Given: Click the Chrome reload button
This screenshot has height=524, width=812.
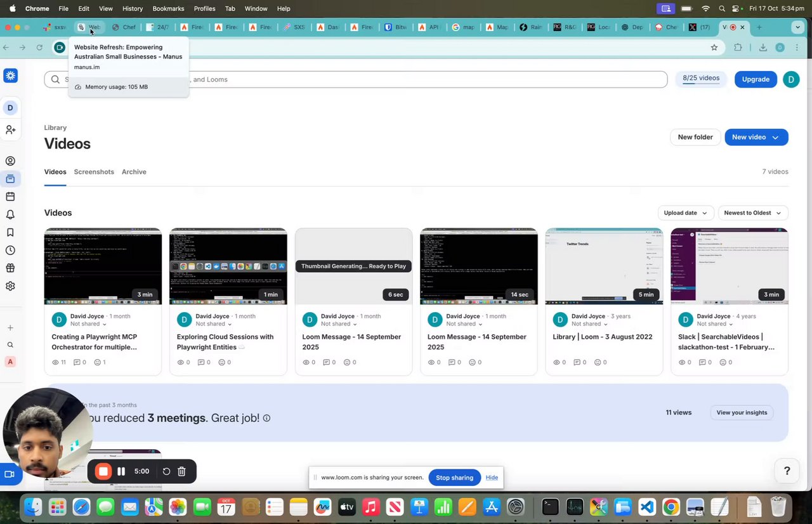Looking at the screenshot, I should click(x=39, y=48).
